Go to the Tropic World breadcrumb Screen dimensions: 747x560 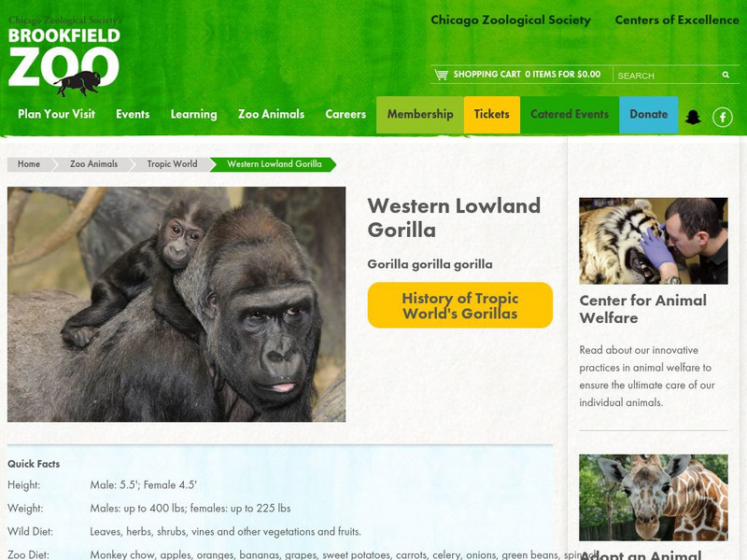click(x=172, y=164)
